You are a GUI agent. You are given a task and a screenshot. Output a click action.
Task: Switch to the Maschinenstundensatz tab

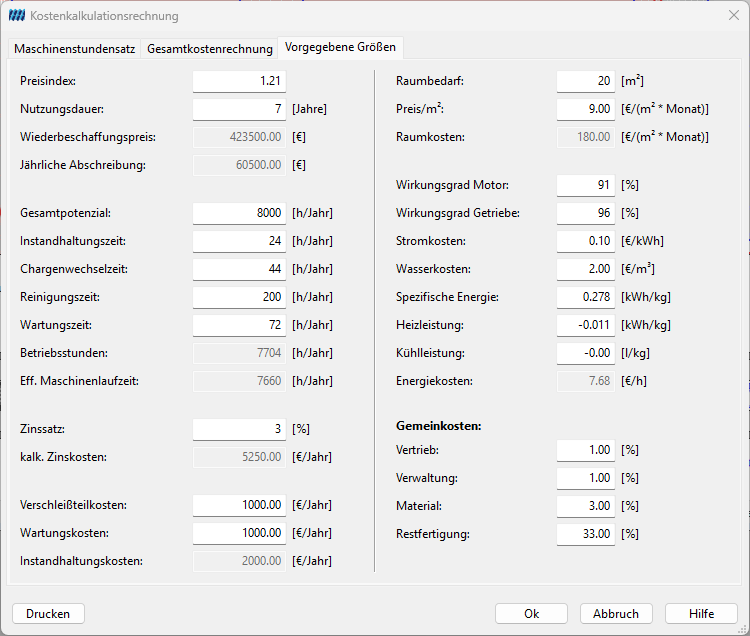[75, 48]
